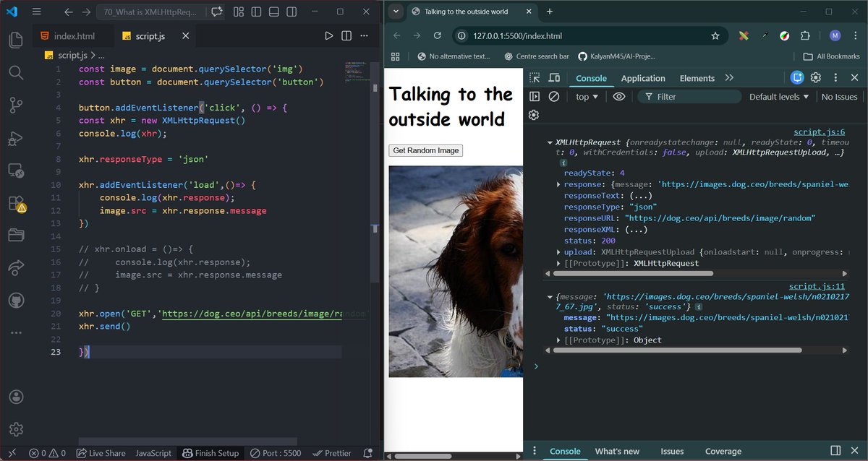868x461 pixels.
Task: Click the console Filter input
Action: [689, 97]
